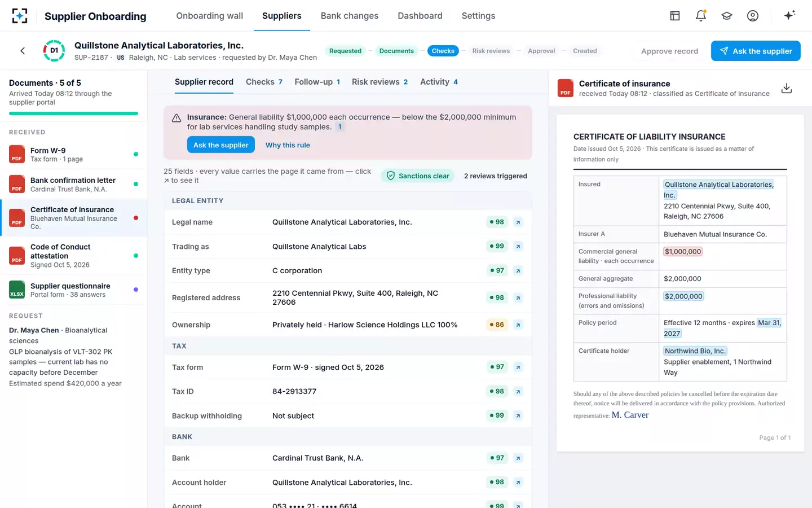The width and height of the screenshot is (812, 508).
Task: Click the Requested stage pill
Action: point(345,51)
